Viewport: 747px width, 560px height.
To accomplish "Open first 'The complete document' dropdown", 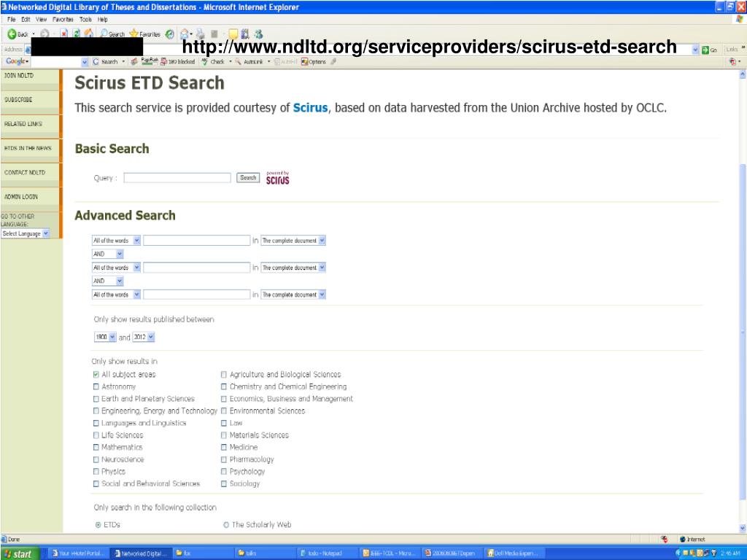I will 293,241.
